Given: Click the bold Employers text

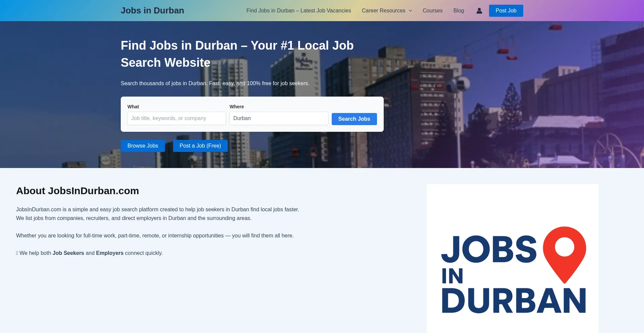Looking at the screenshot, I should (110, 253).
